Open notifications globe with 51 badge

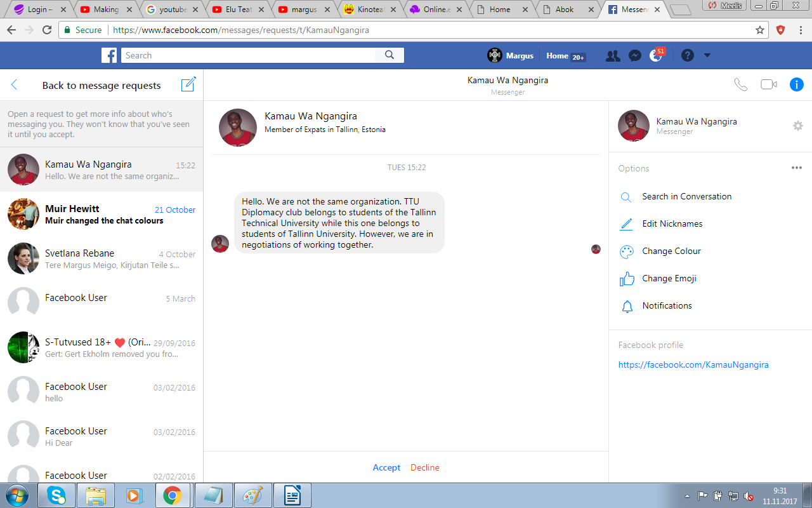(657, 55)
